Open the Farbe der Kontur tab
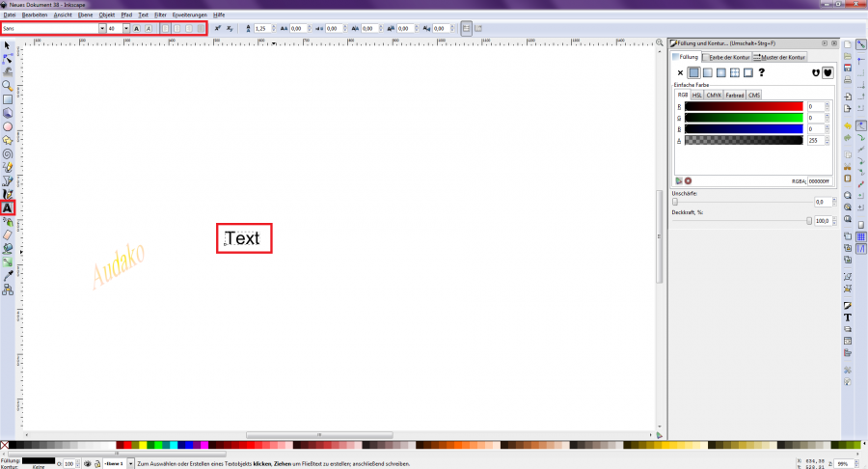 tap(726, 58)
